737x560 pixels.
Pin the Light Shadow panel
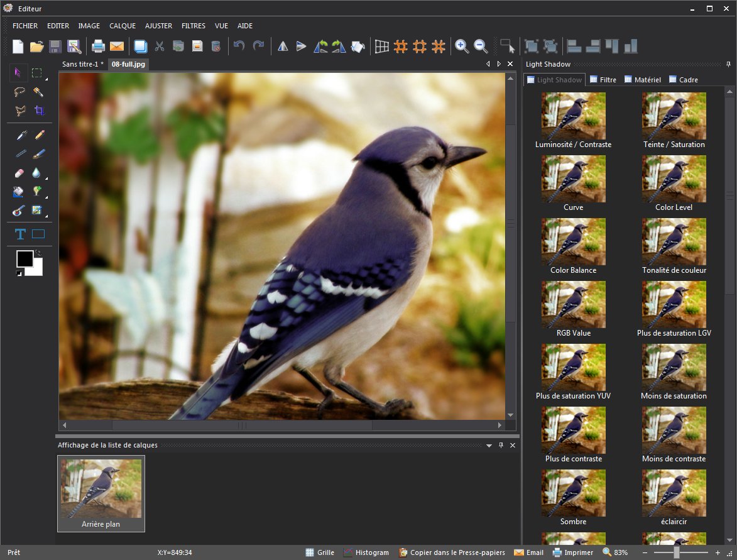(x=729, y=64)
